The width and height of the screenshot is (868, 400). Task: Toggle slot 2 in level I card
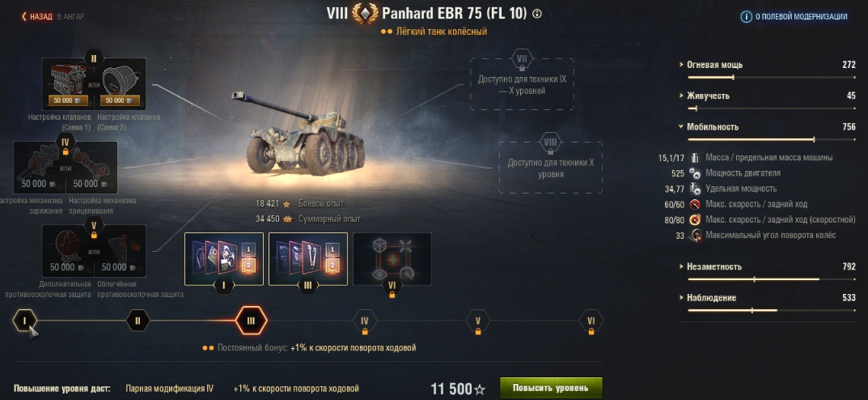tap(248, 266)
